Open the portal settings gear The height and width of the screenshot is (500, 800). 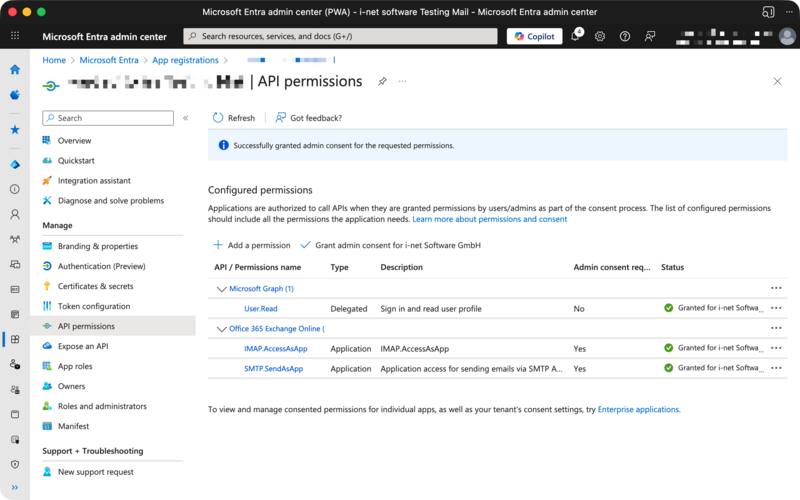coord(600,36)
